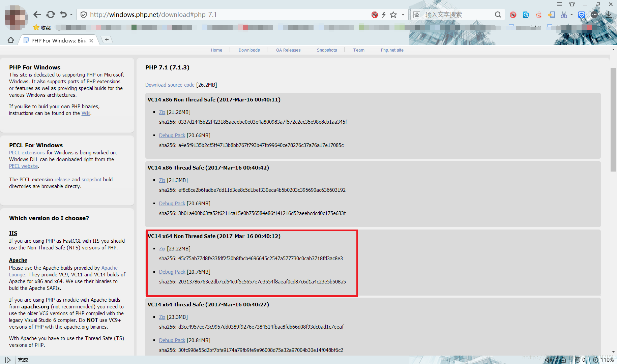Open the Downloads navigation link
The height and width of the screenshot is (364, 617).
[249, 50]
